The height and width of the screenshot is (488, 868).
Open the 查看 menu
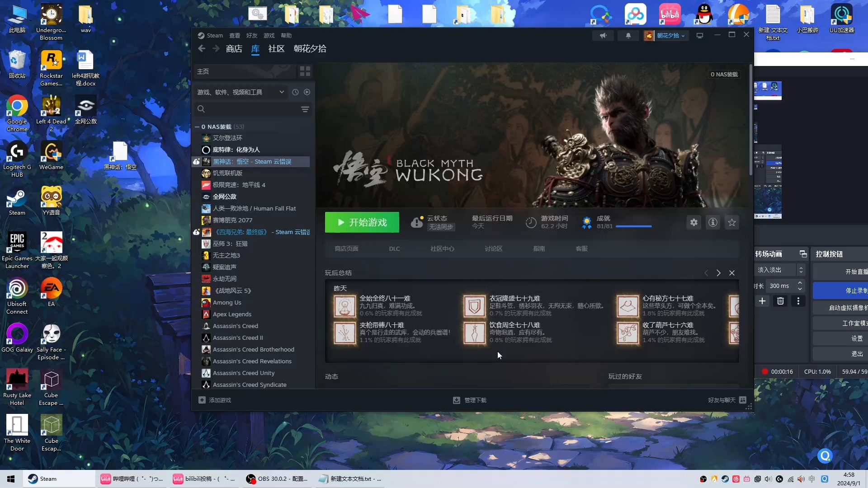pyautogui.click(x=235, y=36)
